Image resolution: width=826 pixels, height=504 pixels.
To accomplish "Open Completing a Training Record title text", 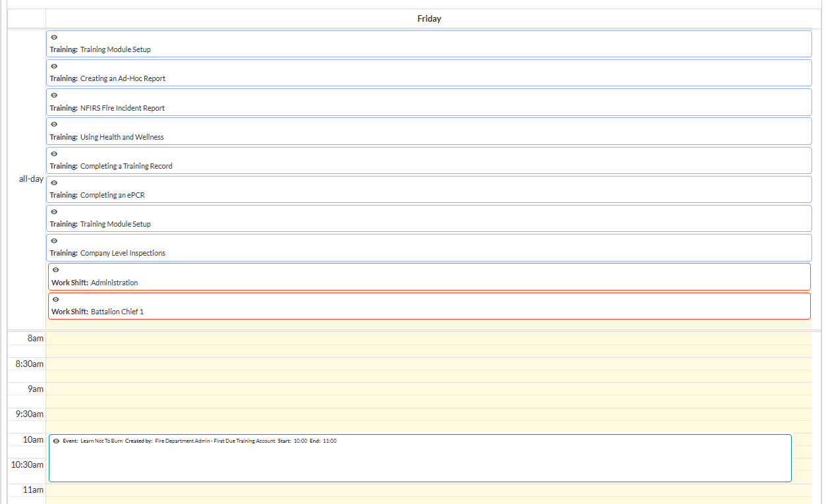I will click(126, 166).
